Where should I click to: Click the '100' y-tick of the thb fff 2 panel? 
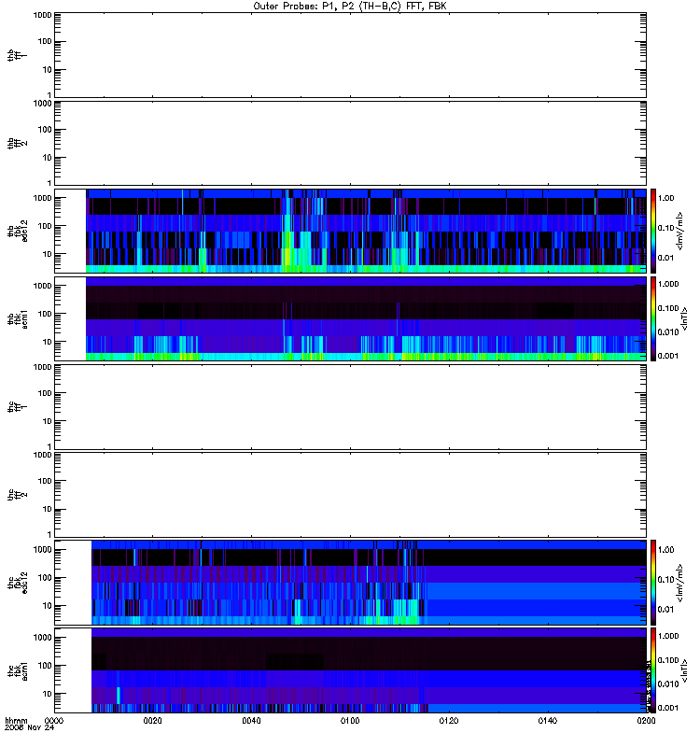45,130
